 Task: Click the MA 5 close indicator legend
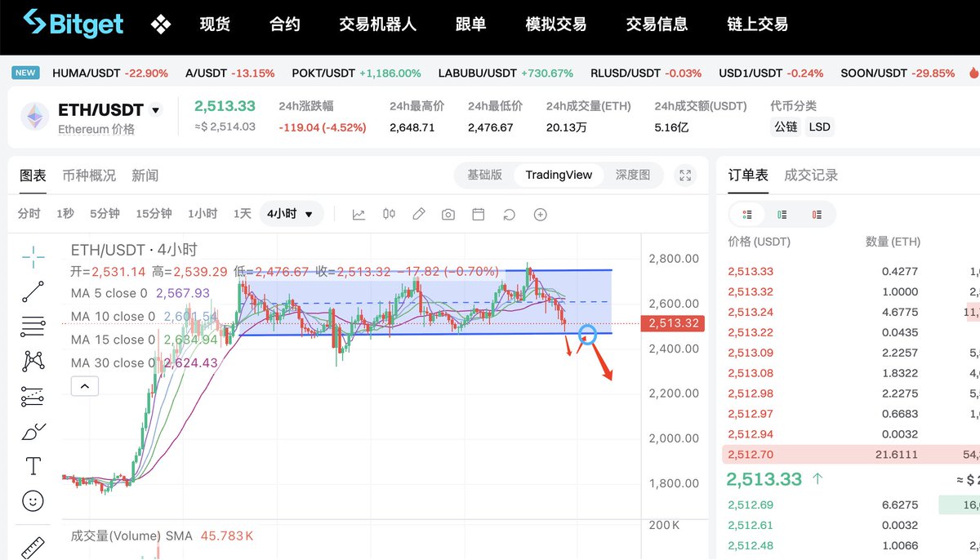click(140, 293)
